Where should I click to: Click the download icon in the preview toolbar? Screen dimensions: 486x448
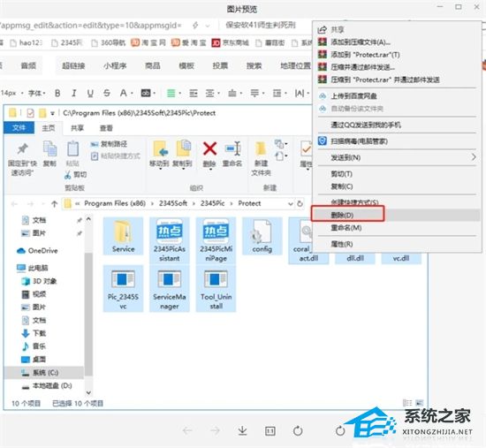[242, 430]
